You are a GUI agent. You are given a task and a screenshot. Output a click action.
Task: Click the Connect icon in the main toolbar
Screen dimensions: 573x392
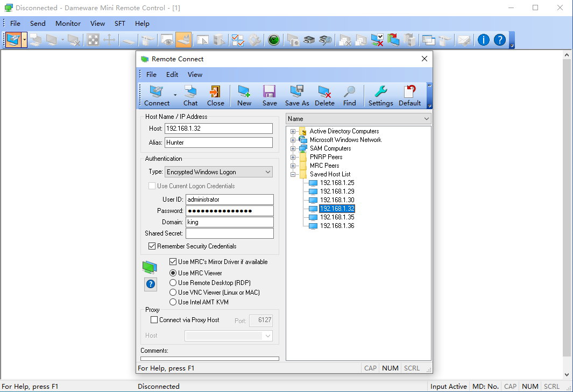tap(13, 39)
